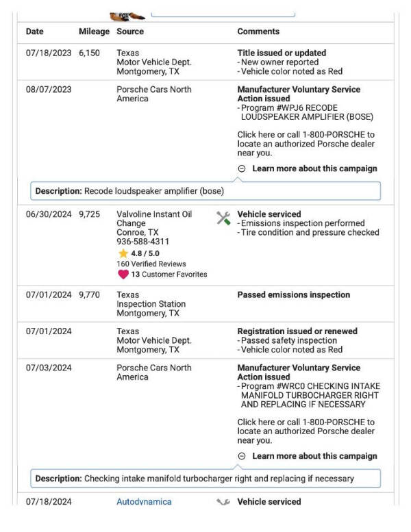Open the 160 Verified Reviews text
Screen dimensions: 411x532
[x=151, y=264]
